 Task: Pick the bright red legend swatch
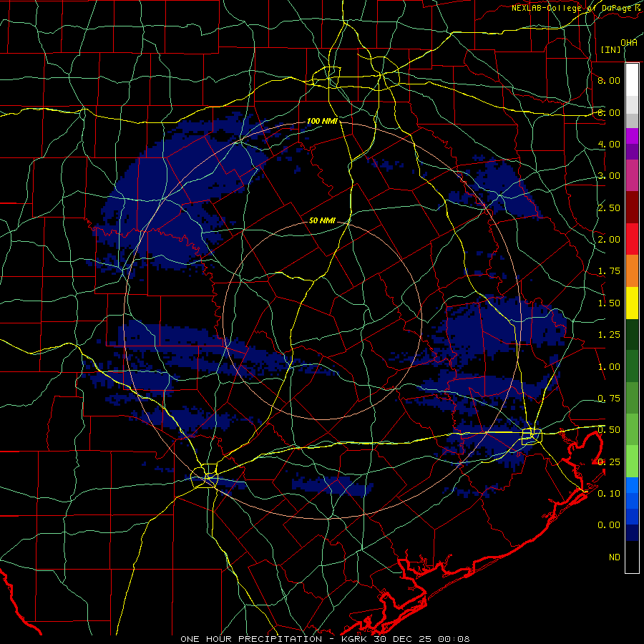[632, 239]
